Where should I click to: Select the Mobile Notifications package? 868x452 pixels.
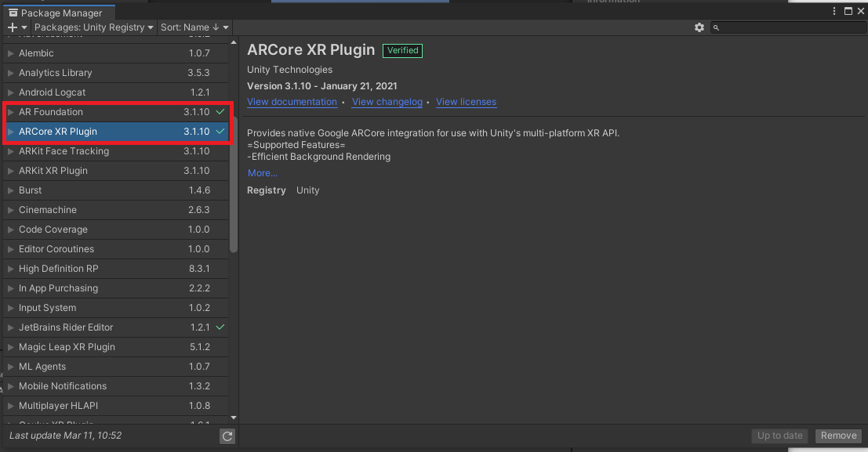point(116,386)
